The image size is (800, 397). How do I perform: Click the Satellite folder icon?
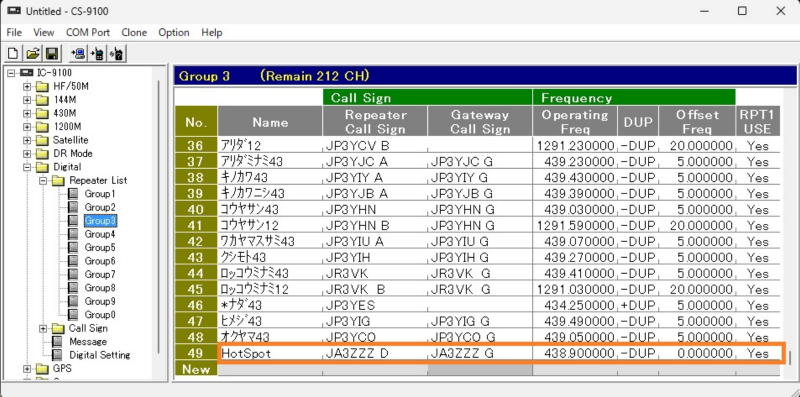[x=43, y=140]
